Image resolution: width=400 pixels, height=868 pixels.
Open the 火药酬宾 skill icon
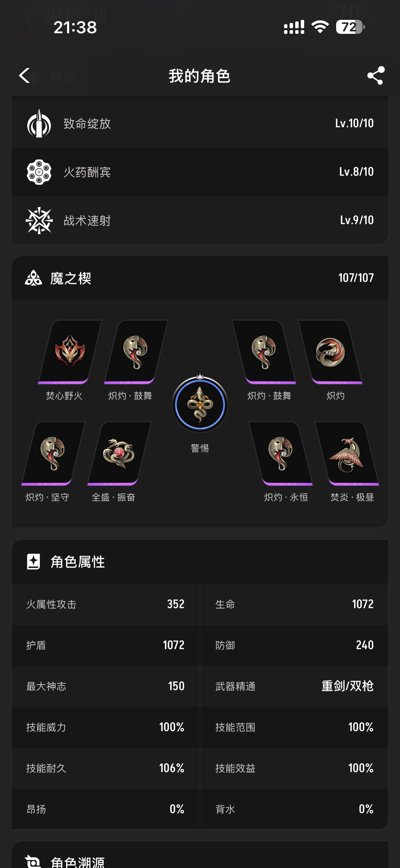click(x=39, y=172)
